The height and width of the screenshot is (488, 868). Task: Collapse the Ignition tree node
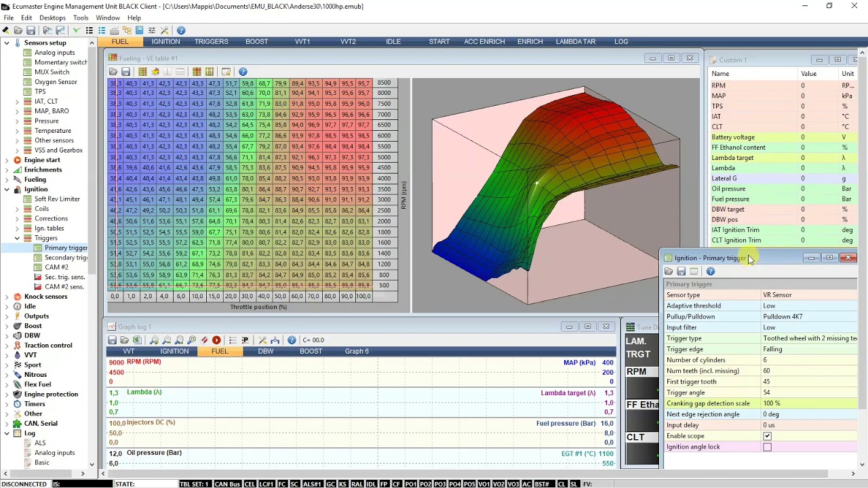click(7, 189)
